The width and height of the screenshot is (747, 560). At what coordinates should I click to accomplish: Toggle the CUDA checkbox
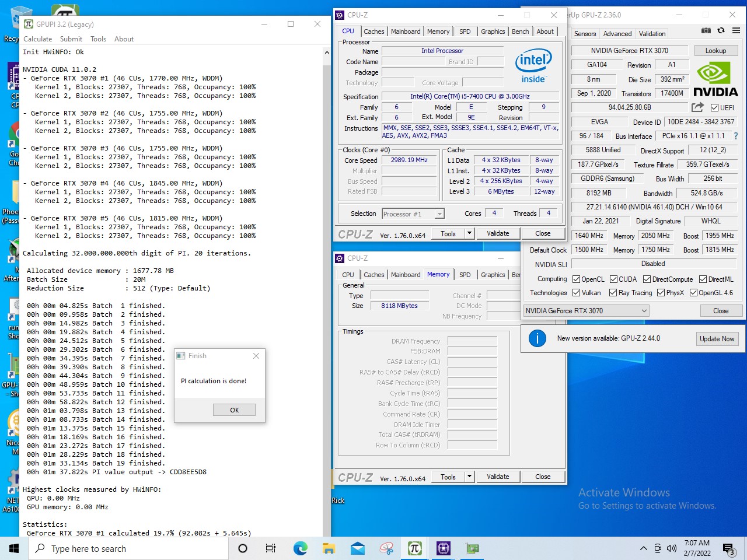pyautogui.click(x=613, y=279)
